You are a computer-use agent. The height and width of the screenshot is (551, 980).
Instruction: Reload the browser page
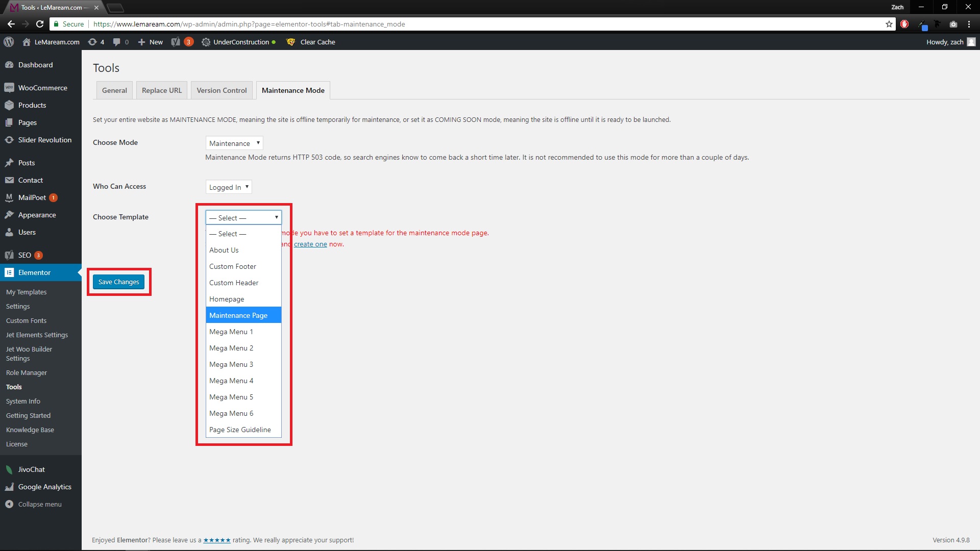tap(40, 24)
